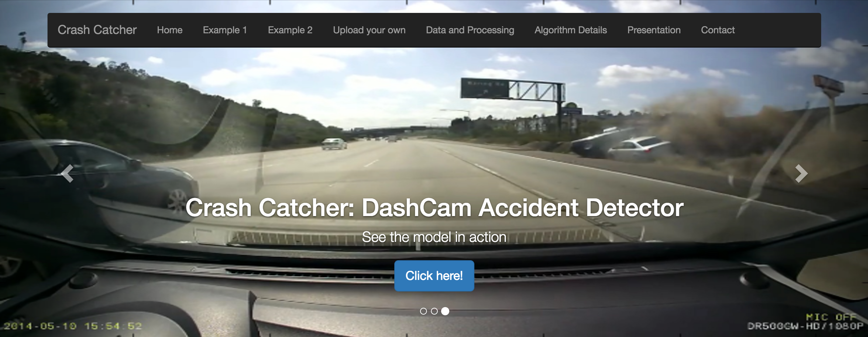Open the Crash Catcher brand link
The width and height of the screenshot is (868, 337).
97,30
